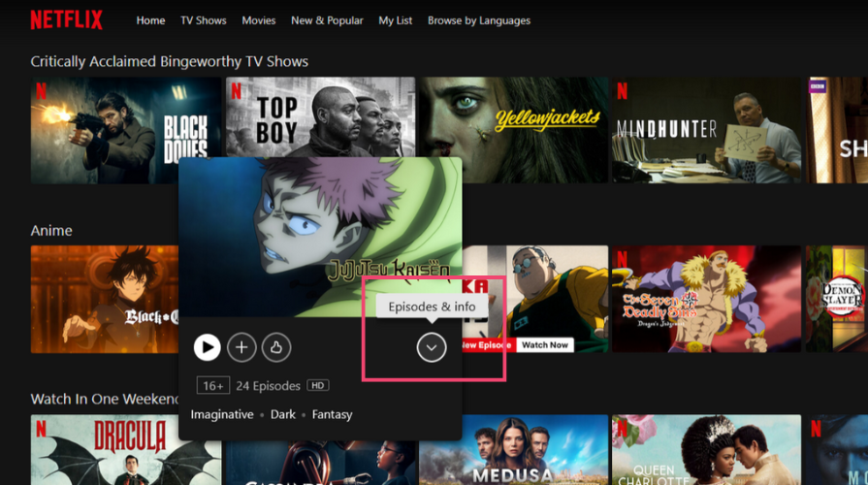Click the Anime row heading

click(51, 230)
